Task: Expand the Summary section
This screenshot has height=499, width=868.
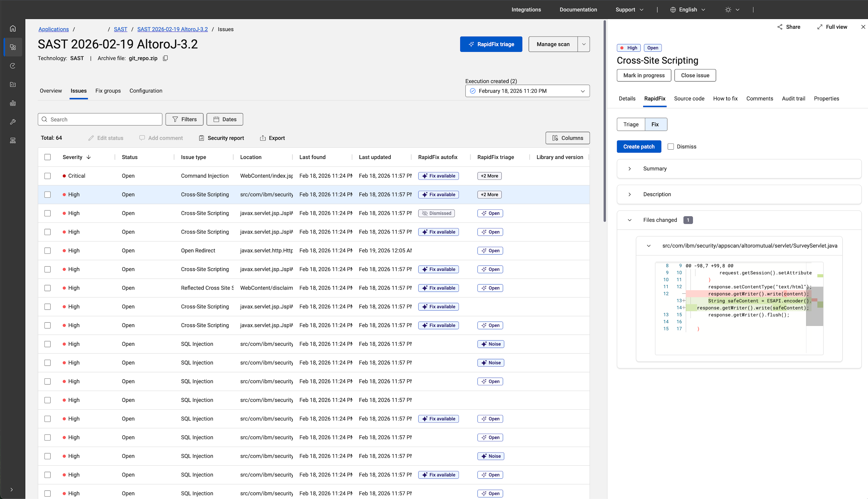Action: [x=629, y=169]
